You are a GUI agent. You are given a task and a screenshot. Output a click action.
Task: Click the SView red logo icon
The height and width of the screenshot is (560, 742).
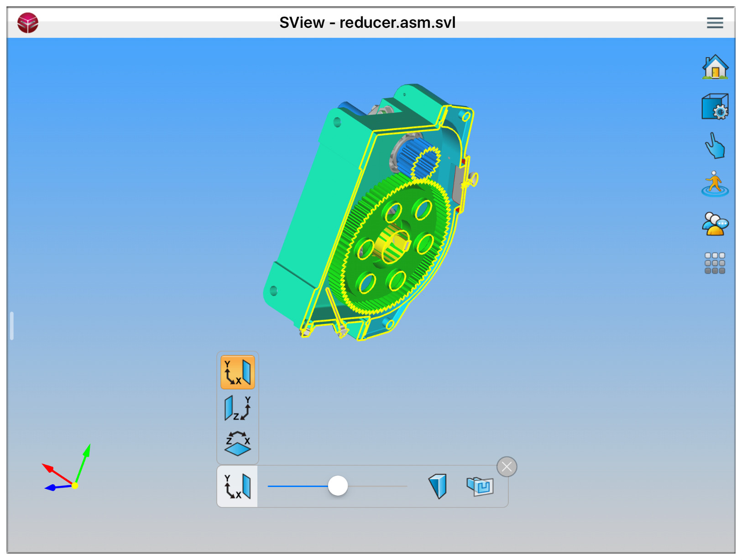[28, 23]
